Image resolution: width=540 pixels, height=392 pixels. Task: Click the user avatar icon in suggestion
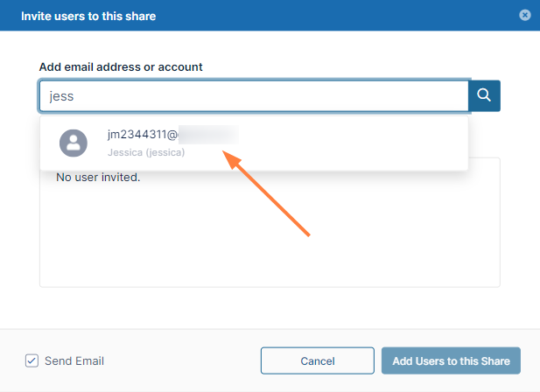click(73, 143)
